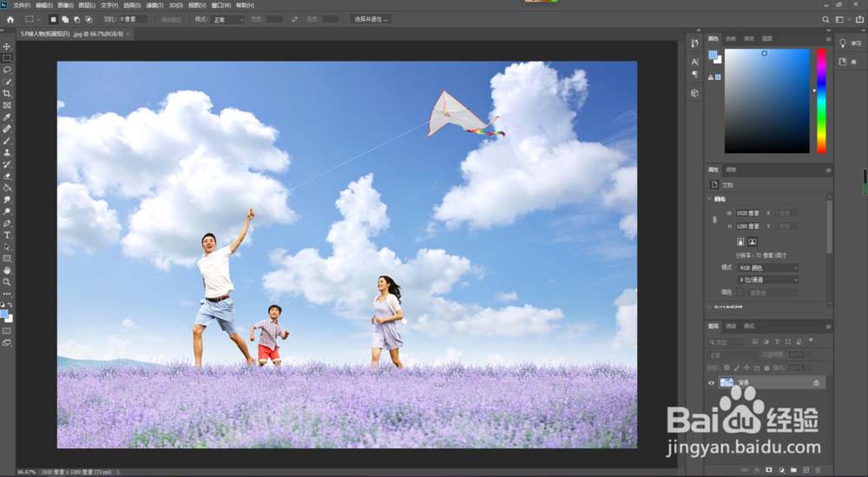Open the History panel icon
This screenshot has height=477, width=868.
pyautogui.click(x=694, y=43)
